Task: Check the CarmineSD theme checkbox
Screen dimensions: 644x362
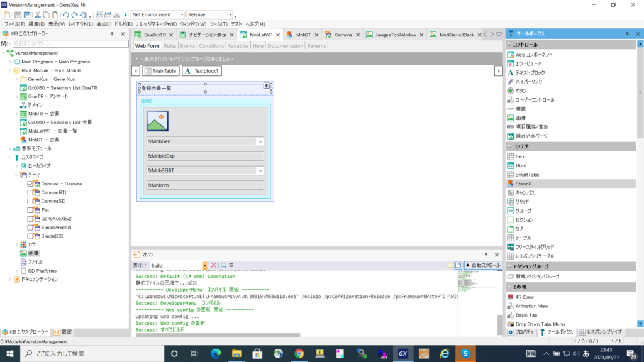Action: pos(30,202)
